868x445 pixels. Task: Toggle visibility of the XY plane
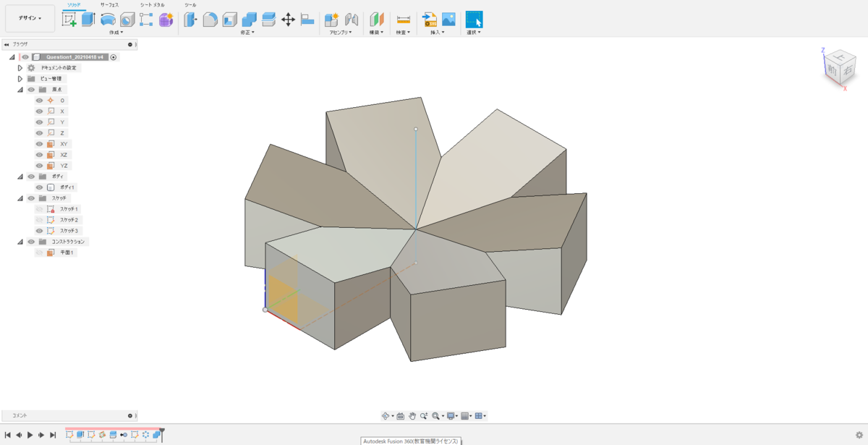coord(40,144)
